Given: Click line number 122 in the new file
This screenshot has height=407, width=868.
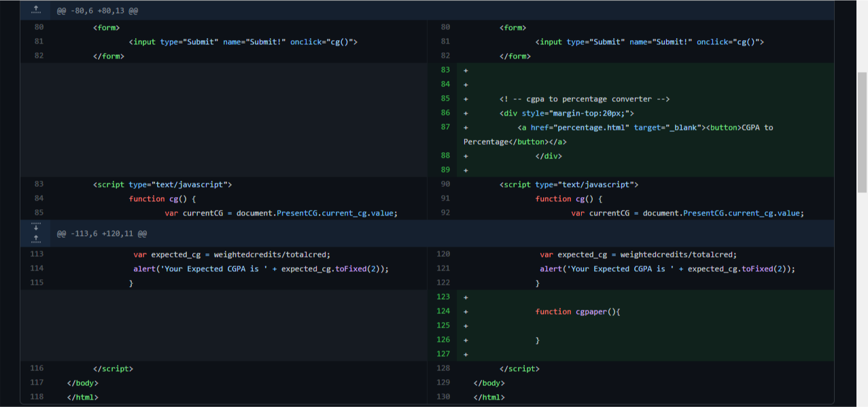Looking at the screenshot, I should click(443, 283).
